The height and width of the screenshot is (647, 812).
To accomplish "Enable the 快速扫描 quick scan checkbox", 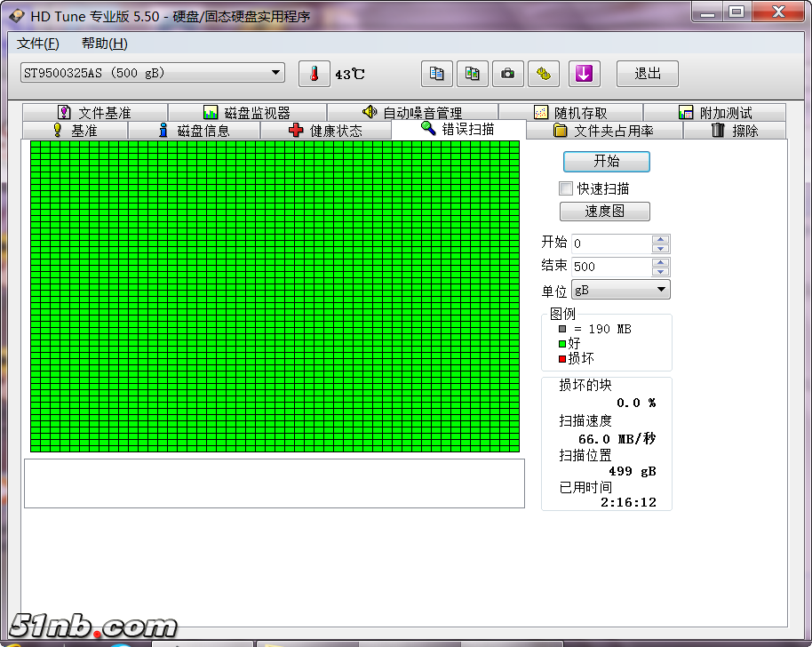I will [566, 188].
